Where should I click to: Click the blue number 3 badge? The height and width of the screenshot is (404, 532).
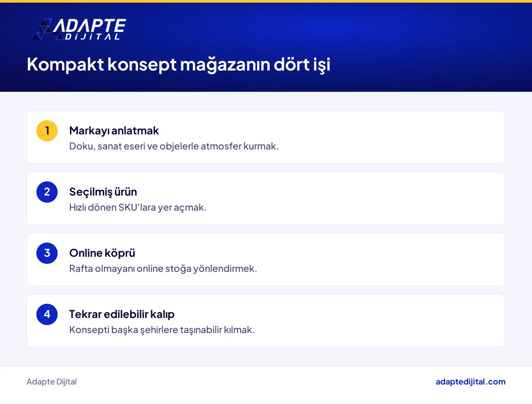point(47,253)
